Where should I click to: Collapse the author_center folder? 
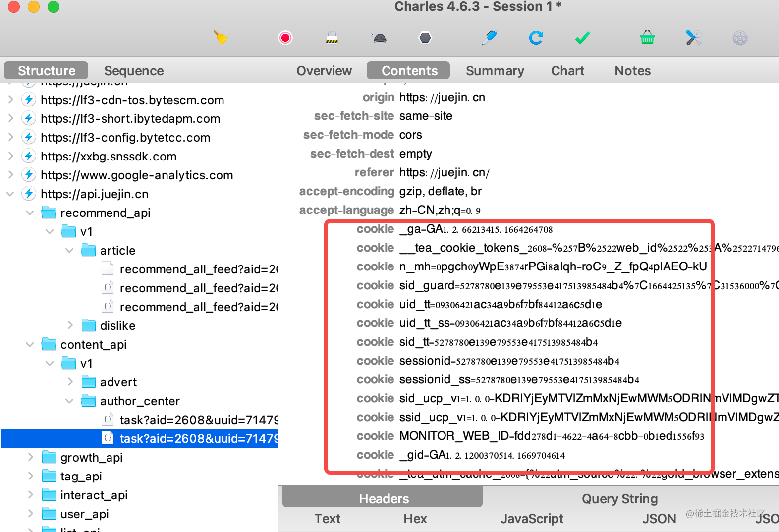69,401
